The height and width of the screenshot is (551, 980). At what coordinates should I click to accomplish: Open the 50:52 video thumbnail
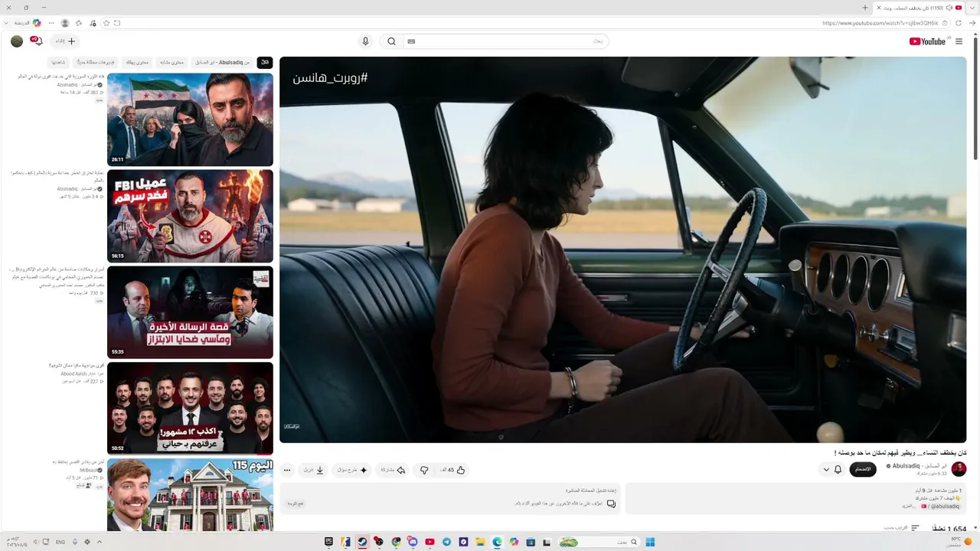[x=190, y=409]
